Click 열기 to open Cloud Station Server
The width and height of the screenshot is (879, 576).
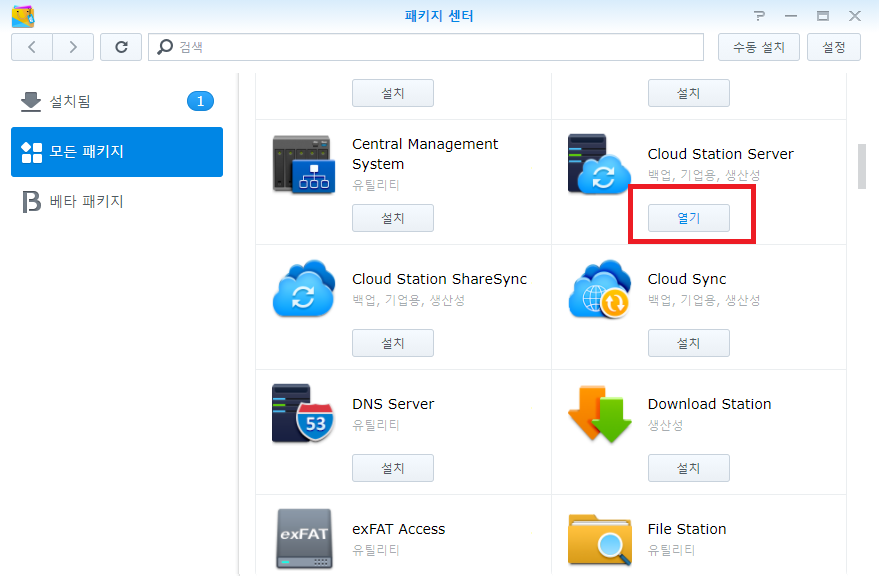coord(689,218)
